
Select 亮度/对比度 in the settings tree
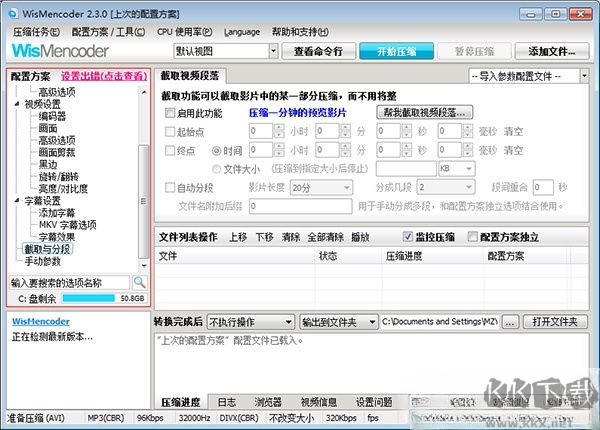tap(63, 189)
